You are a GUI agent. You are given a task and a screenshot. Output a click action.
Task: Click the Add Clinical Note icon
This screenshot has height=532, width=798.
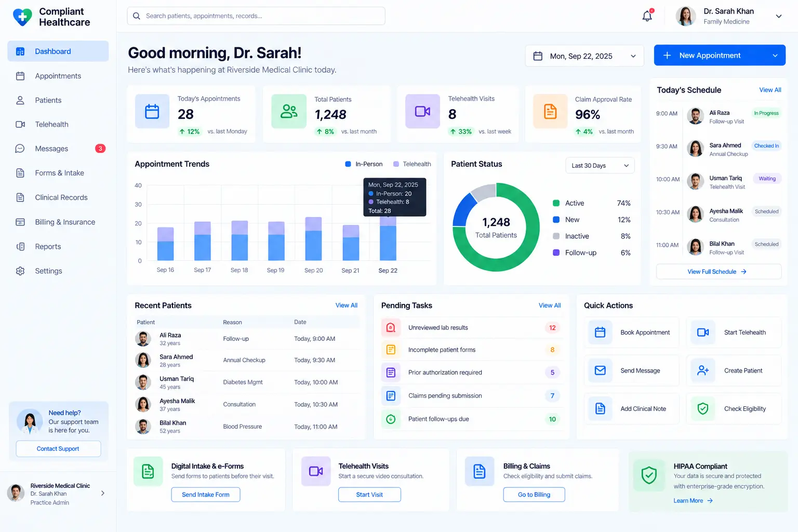[600, 409]
